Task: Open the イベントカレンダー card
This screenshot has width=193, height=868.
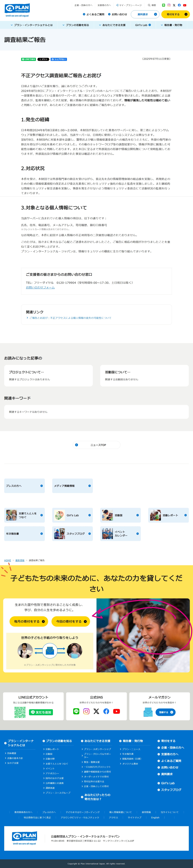Action: click(120, 534)
